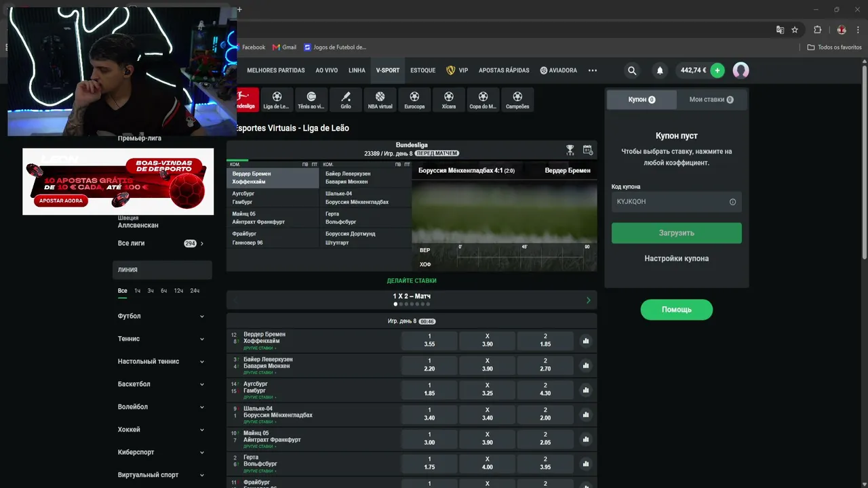Open the Chrome three-dot menu
Image resolution: width=868 pixels, height=488 pixels.
(x=858, y=30)
